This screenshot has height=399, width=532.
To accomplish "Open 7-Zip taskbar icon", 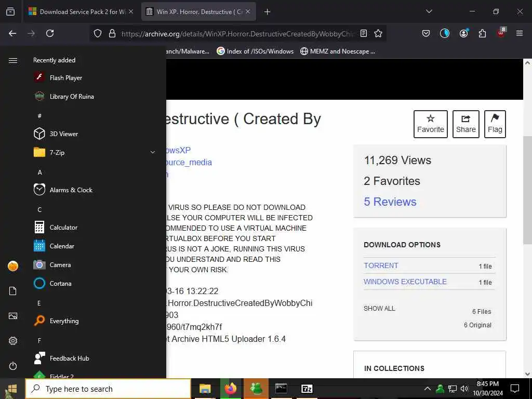I will (307, 389).
